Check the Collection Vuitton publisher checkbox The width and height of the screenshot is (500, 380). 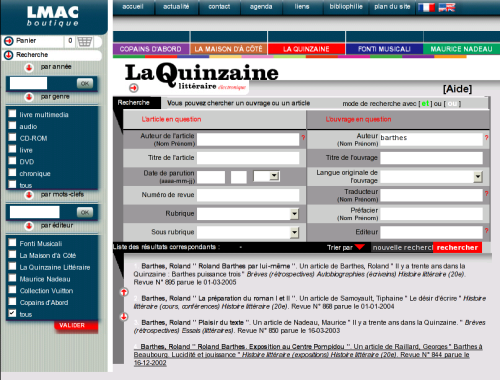(12, 290)
